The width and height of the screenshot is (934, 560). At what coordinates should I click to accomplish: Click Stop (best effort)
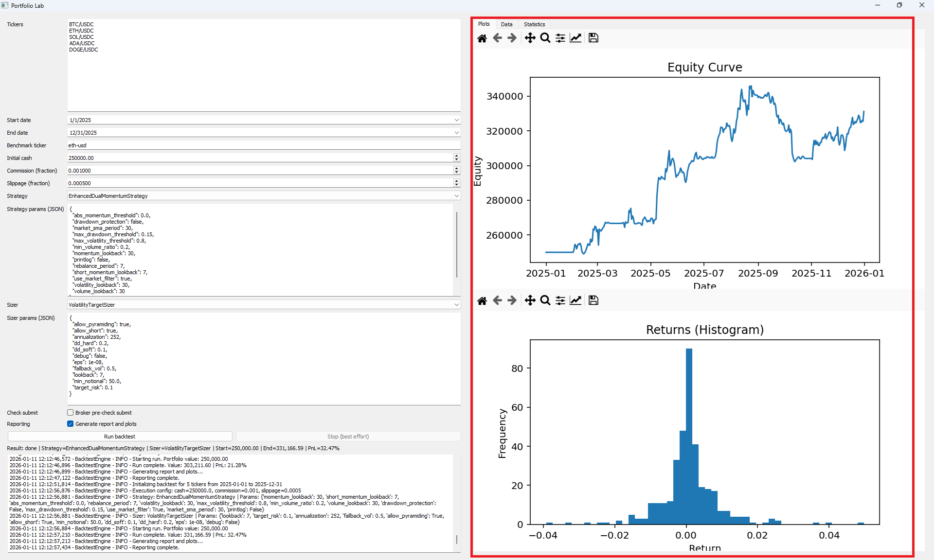[x=348, y=436]
